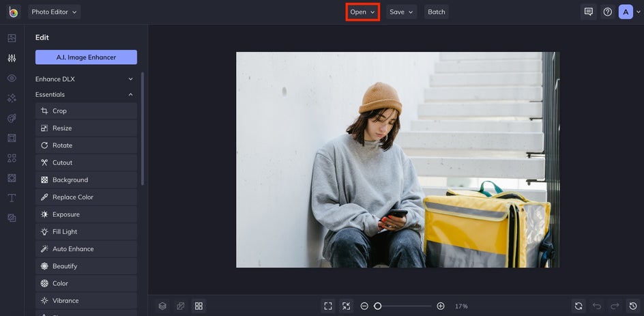Open the layers panel icon

point(162,306)
